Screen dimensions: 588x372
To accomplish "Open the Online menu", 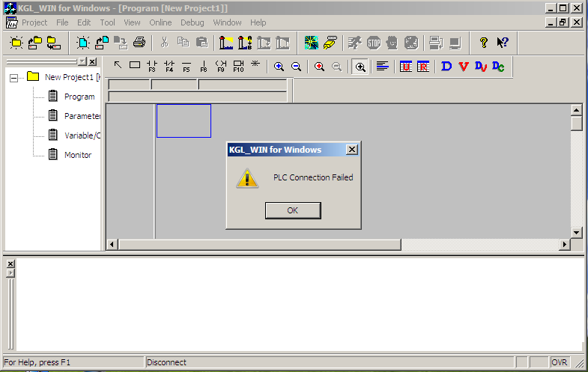I will (x=160, y=22).
